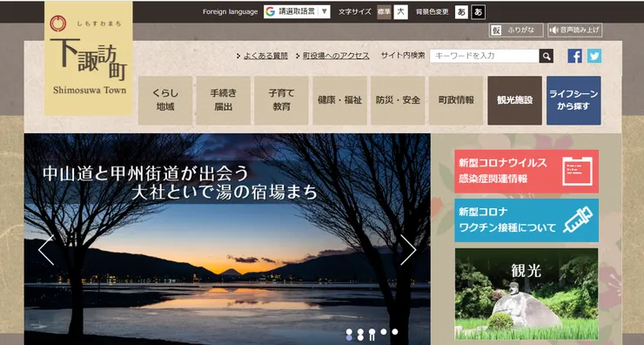
Task: Open the 子育て教育 menu
Action: coord(281,100)
